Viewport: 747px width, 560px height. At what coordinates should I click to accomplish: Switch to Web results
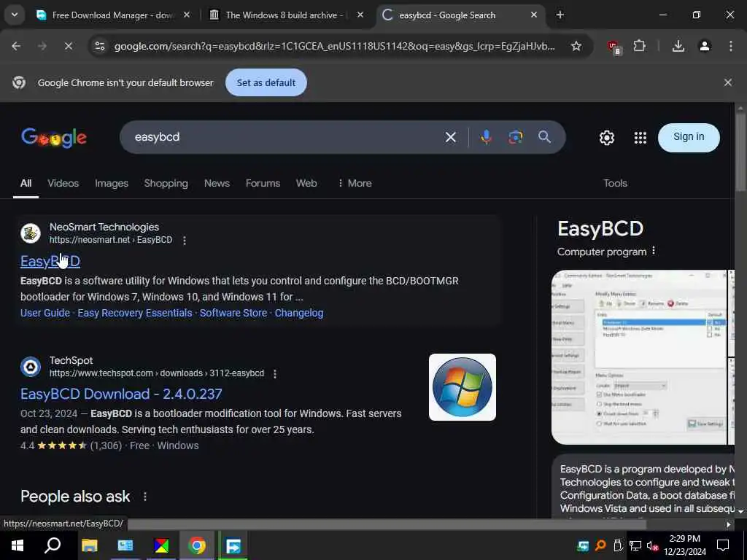(x=306, y=183)
